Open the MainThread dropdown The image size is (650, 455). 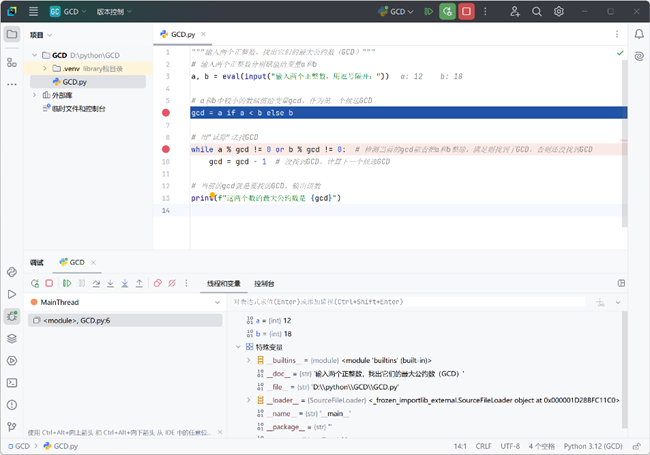(125, 303)
